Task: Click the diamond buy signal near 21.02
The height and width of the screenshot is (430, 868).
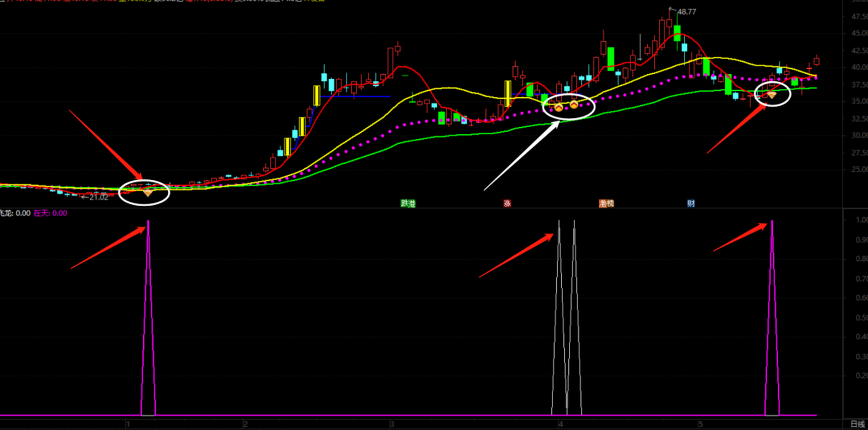Action: 148,193
